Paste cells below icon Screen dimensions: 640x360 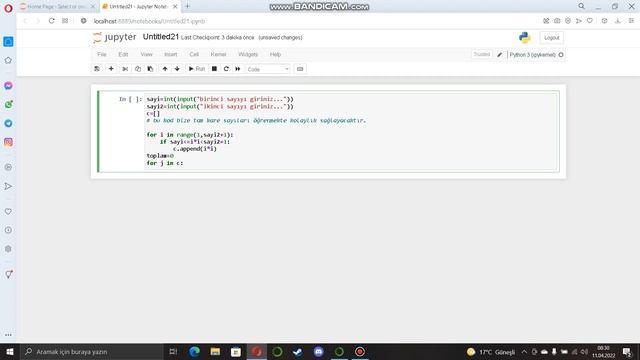pyautogui.click(x=150, y=69)
